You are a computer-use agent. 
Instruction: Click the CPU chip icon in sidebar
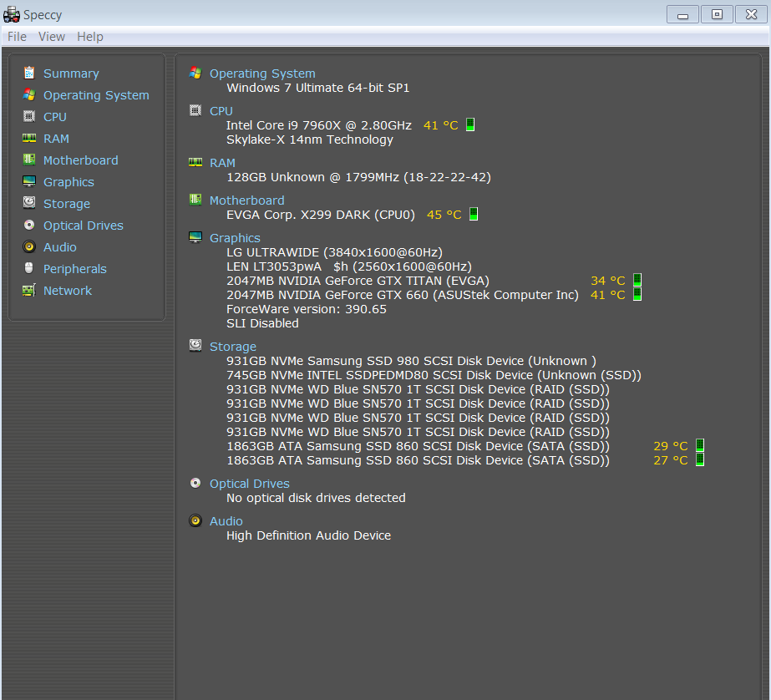click(x=29, y=116)
